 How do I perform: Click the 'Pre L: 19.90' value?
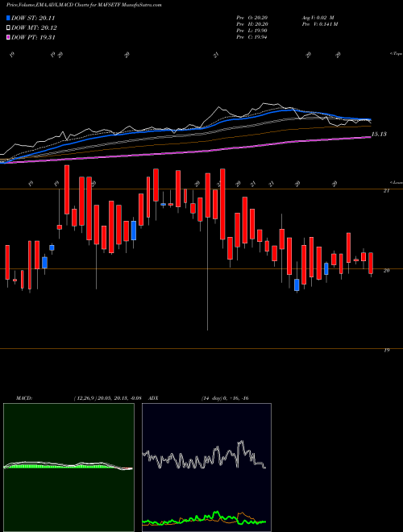[251, 31]
